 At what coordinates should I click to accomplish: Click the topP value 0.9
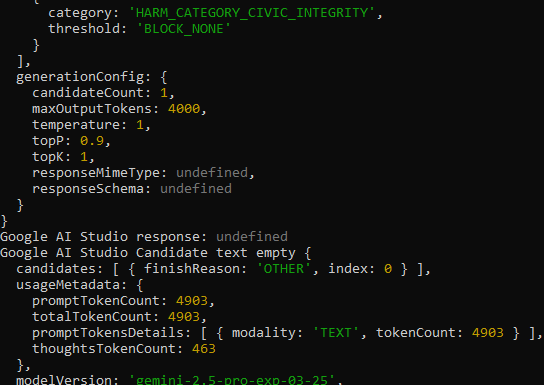point(92,140)
